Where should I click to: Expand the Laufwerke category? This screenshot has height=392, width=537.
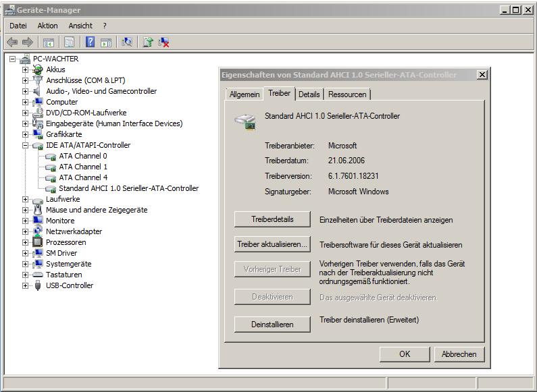click(25, 199)
